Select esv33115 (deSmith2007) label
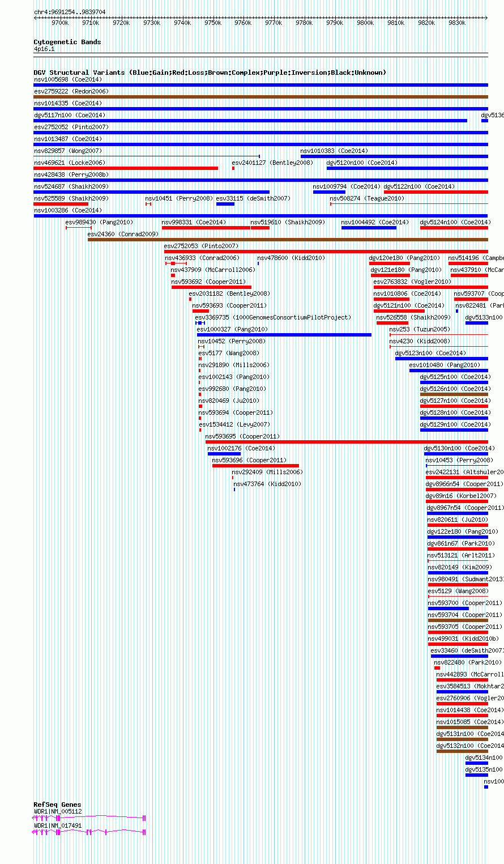The image size is (504, 864). (x=253, y=198)
